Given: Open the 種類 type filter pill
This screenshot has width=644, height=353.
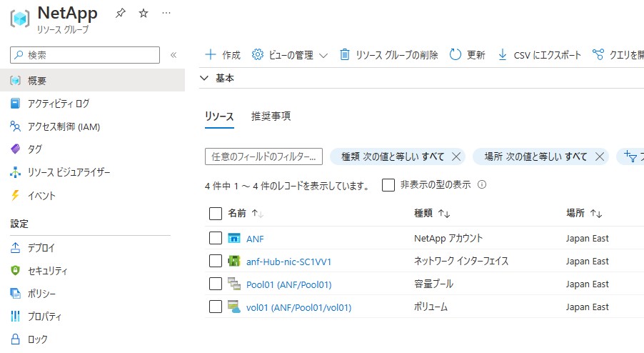Looking at the screenshot, I should pos(393,156).
